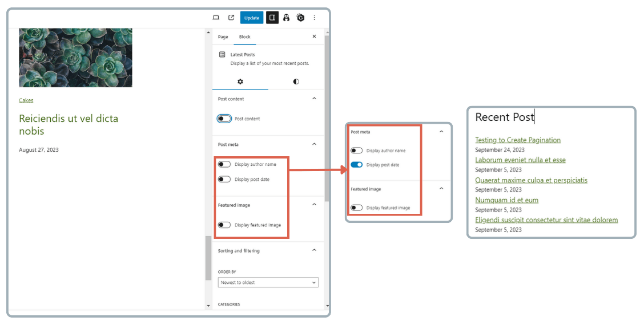
Task: Click the view page external link icon
Action: tap(231, 18)
